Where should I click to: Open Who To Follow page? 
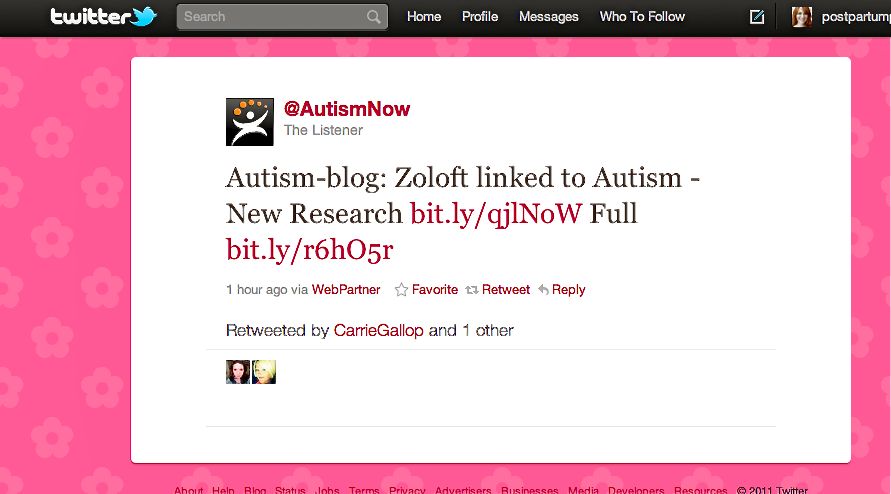pyautogui.click(x=642, y=17)
